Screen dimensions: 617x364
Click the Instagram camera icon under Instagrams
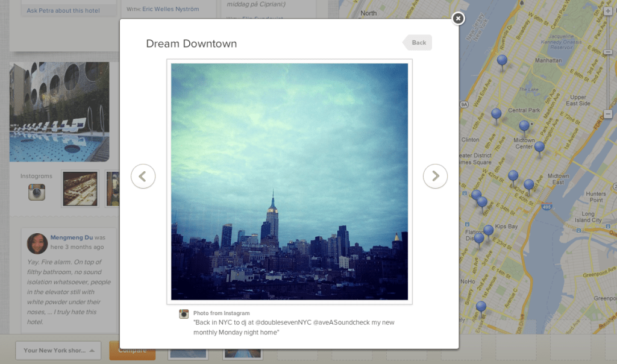(x=37, y=192)
